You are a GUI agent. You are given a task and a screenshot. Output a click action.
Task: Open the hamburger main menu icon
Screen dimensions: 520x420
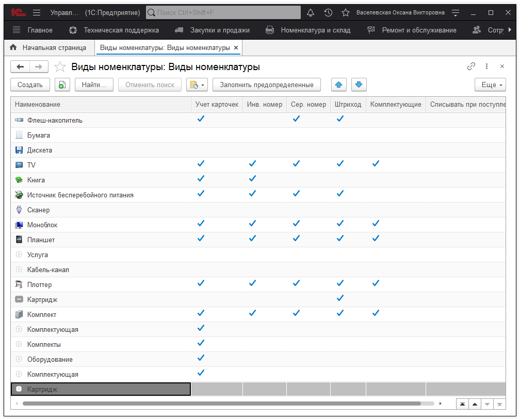[x=37, y=12]
